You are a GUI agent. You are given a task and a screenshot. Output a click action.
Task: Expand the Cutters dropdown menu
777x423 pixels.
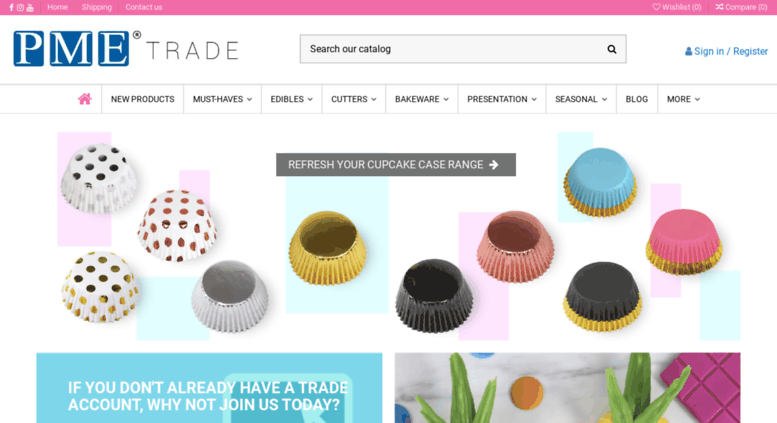(x=354, y=99)
